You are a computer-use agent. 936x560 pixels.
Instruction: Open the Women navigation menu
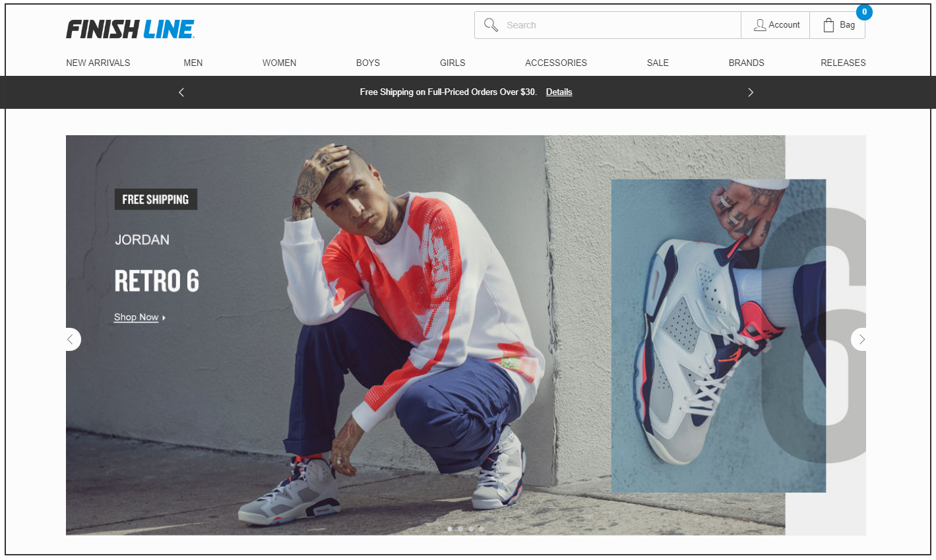pyautogui.click(x=280, y=63)
